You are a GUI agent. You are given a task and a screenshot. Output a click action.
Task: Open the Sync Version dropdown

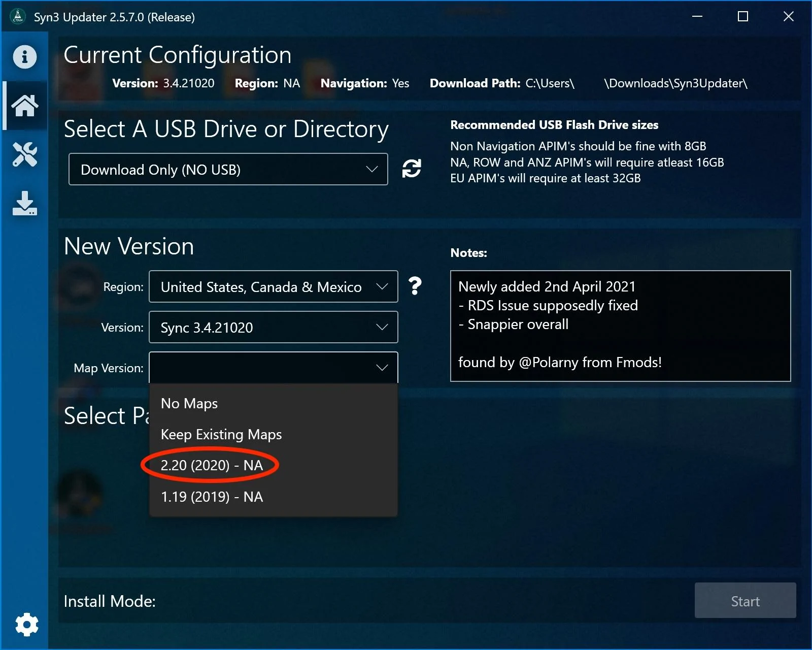[274, 327]
